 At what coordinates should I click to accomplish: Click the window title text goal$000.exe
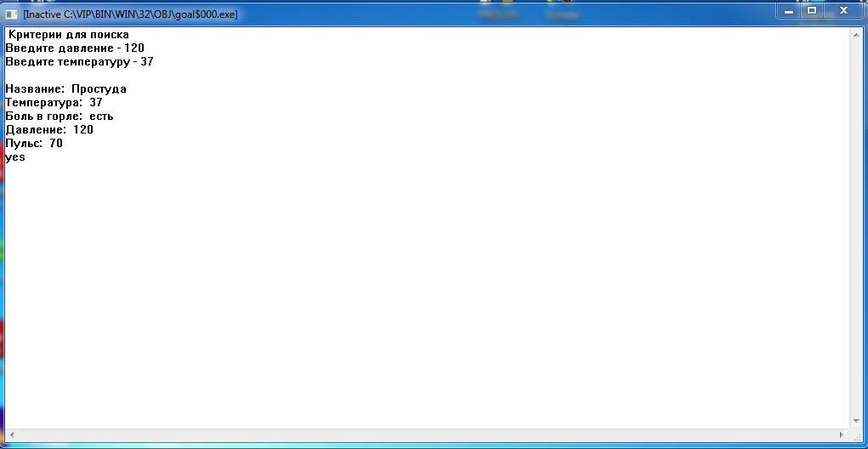[130, 15]
